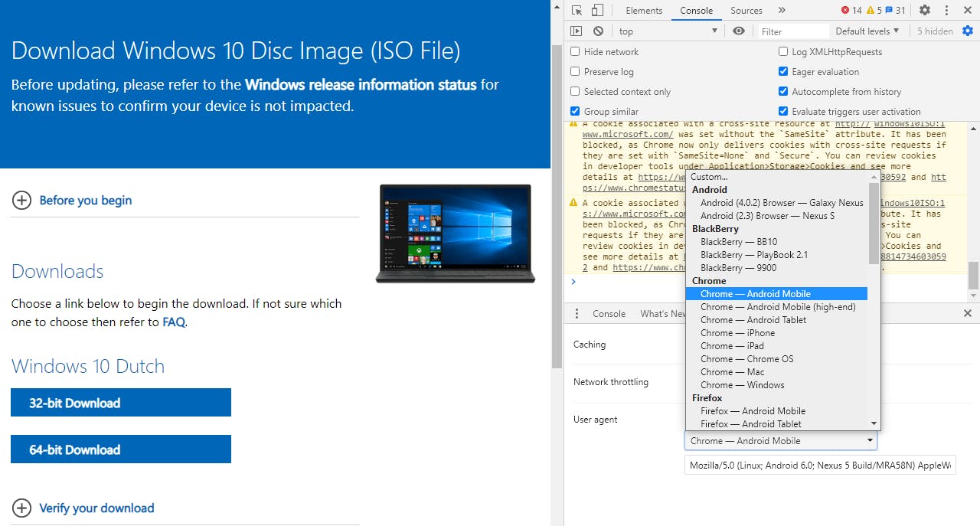Click the 5 hidden messages label
Viewport: 980px width, 526px height.
click(x=935, y=31)
